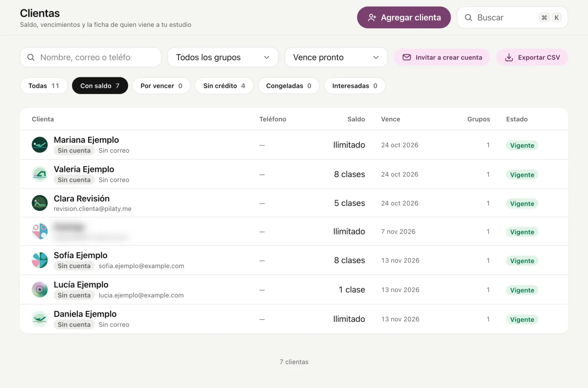Open Valeria Ejemplo client name

tap(84, 169)
